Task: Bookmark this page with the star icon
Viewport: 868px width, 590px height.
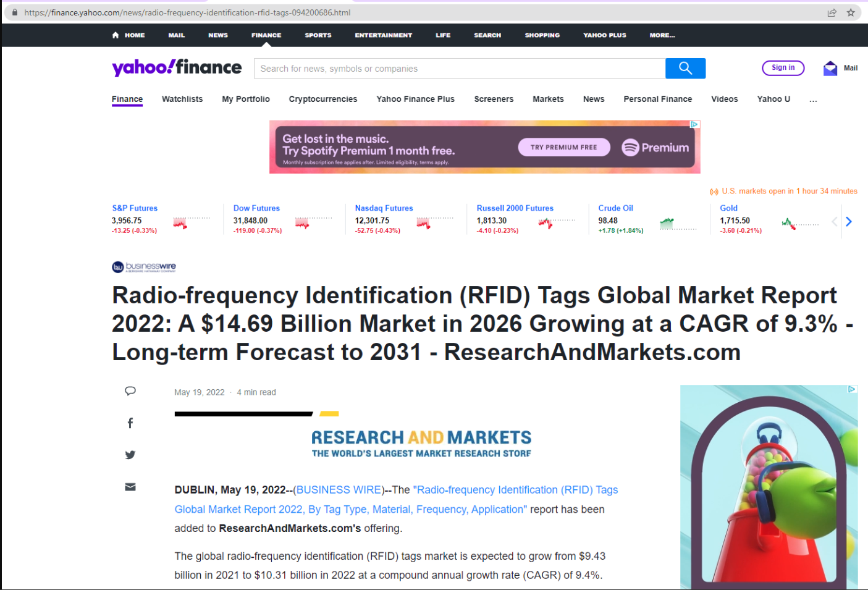Action: click(x=851, y=12)
